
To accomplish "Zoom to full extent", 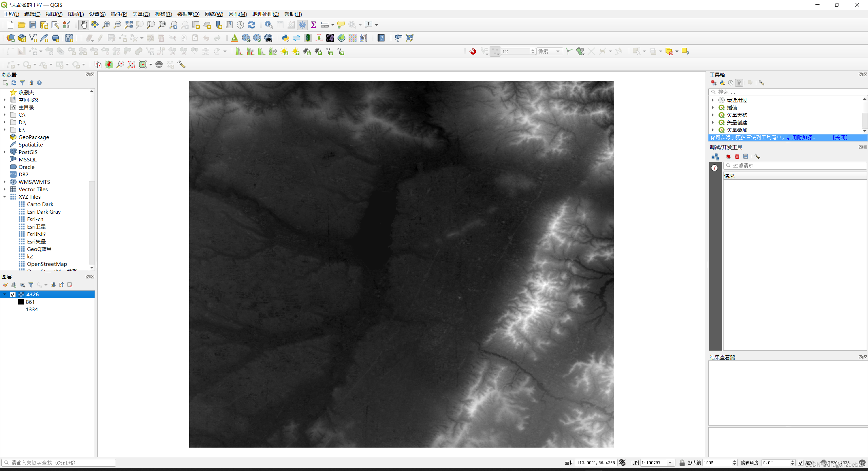I will (129, 25).
